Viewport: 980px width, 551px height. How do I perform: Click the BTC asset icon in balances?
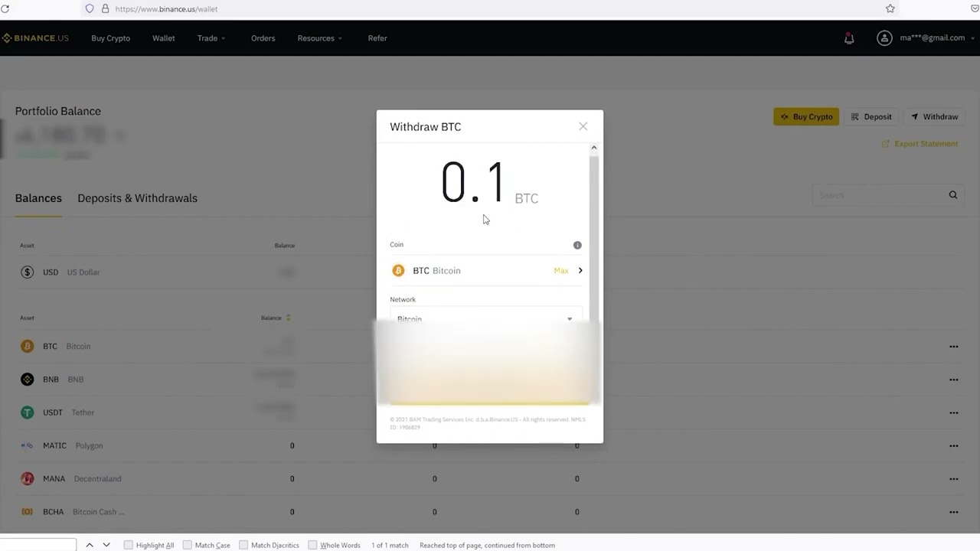click(x=28, y=346)
